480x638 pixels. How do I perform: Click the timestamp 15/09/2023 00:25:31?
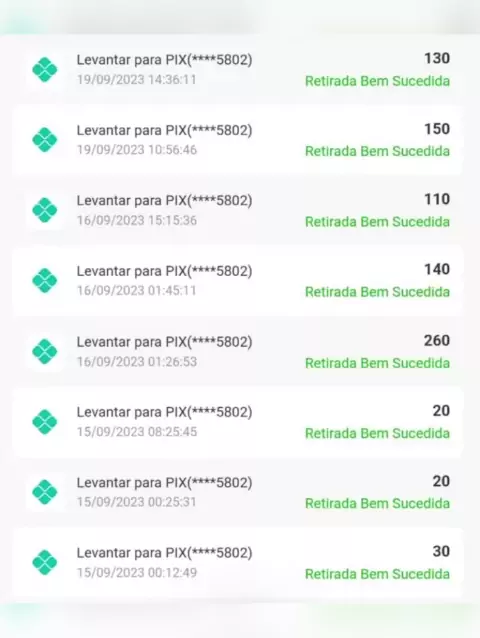point(137,502)
